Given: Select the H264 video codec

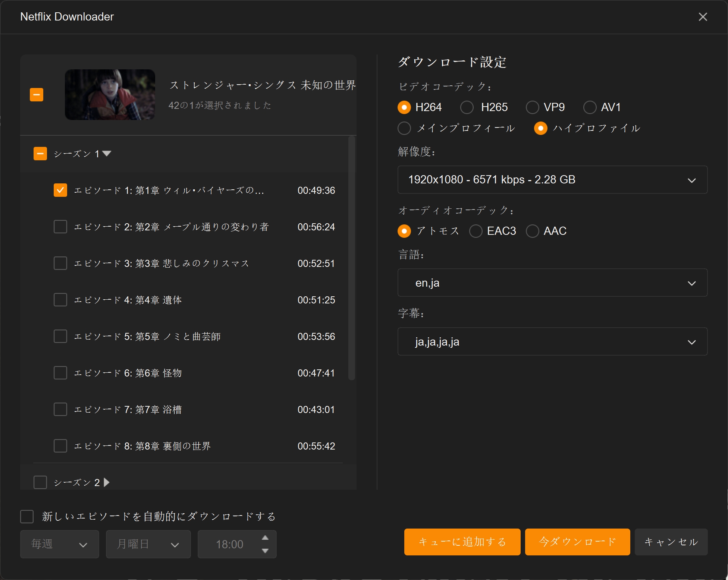Looking at the screenshot, I should [404, 107].
